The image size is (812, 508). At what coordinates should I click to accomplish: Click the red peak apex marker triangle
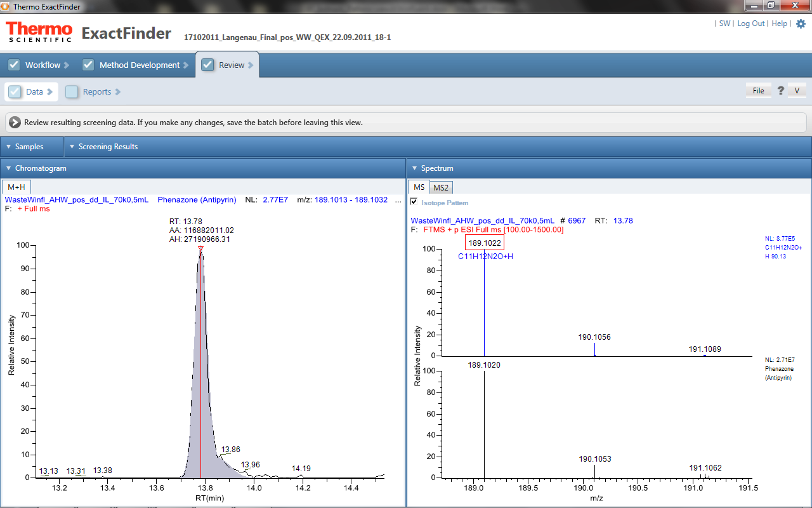click(200, 249)
